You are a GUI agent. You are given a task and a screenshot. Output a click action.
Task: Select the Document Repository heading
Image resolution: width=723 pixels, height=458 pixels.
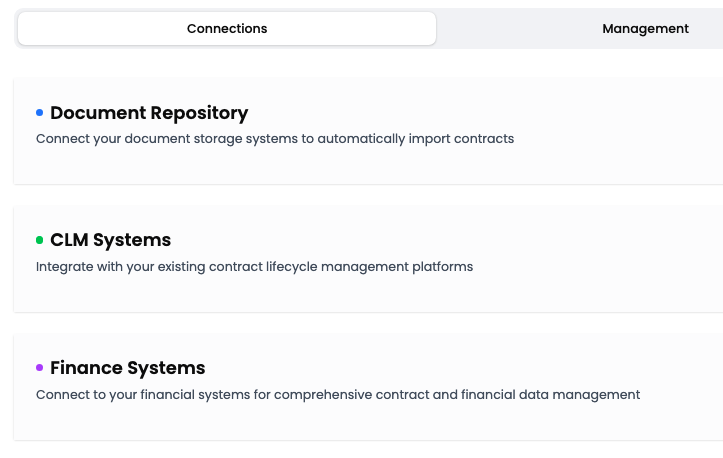coord(148,113)
